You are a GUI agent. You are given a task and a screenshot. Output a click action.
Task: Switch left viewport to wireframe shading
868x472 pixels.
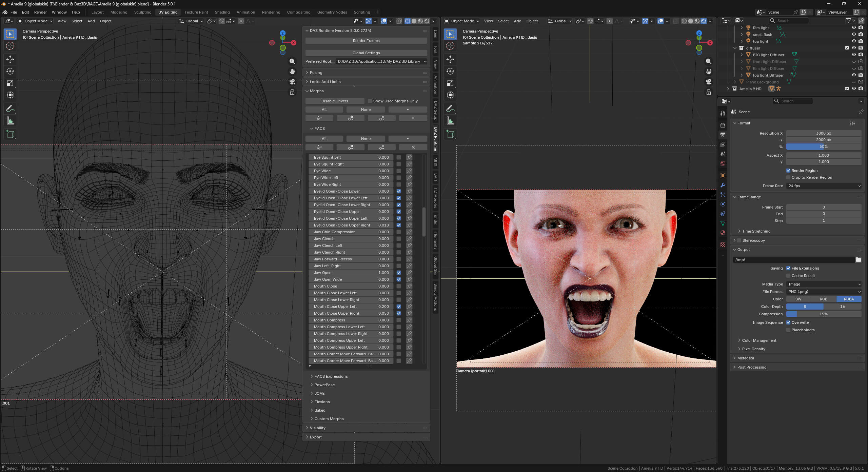(x=408, y=21)
